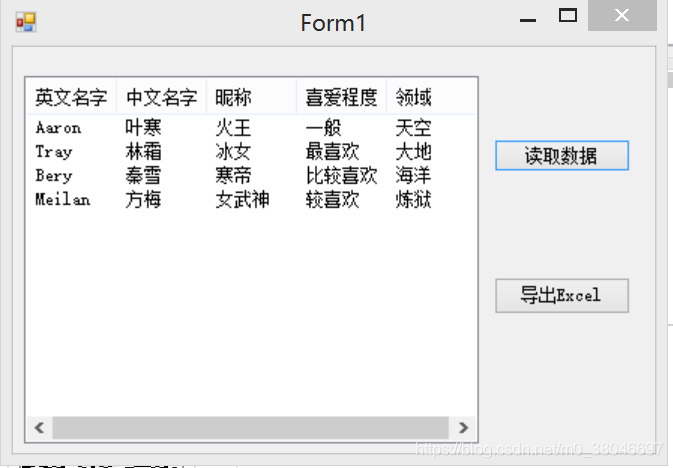Image resolution: width=673 pixels, height=468 pixels.
Task: Click the 较喜欢 cell in Meilan row
Action: [333, 200]
